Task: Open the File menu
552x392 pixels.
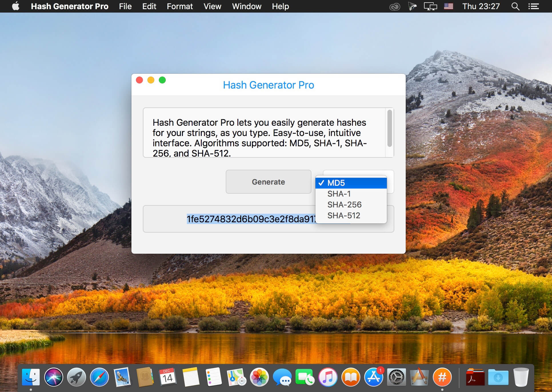Action: pyautogui.click(x=125, y=6)
